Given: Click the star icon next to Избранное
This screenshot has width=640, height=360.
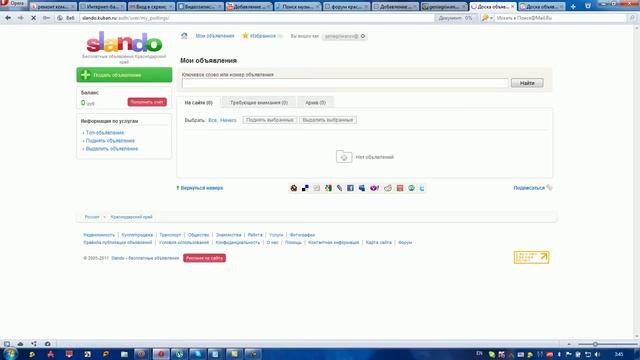Looking at the screenshot, I should pyautogui.click(x=245, y=36).
